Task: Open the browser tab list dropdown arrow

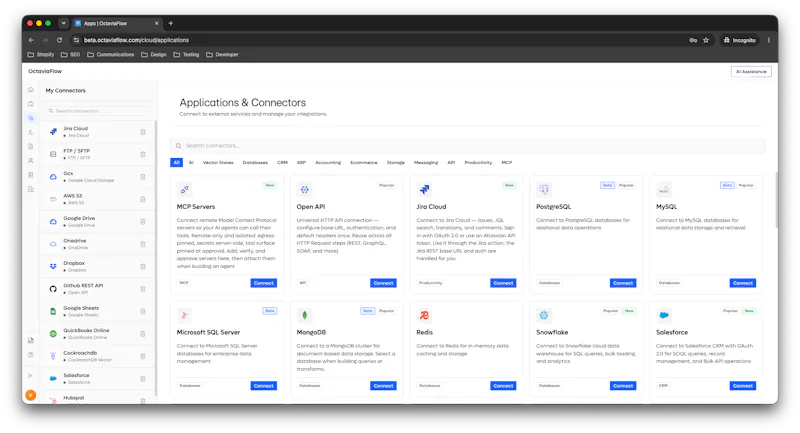Action: pos(63,23)
